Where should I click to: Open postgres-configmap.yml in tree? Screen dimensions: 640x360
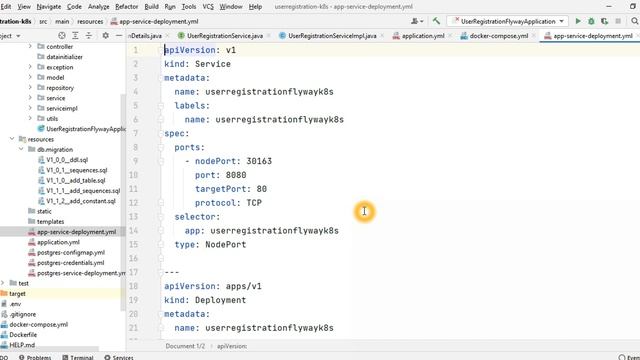[71, 252]
